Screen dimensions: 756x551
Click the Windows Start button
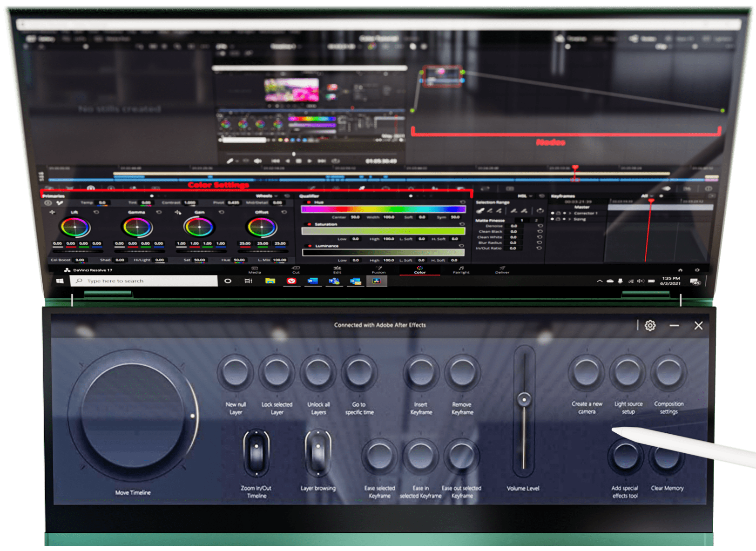pyautogui.click(x=60, y=281)
